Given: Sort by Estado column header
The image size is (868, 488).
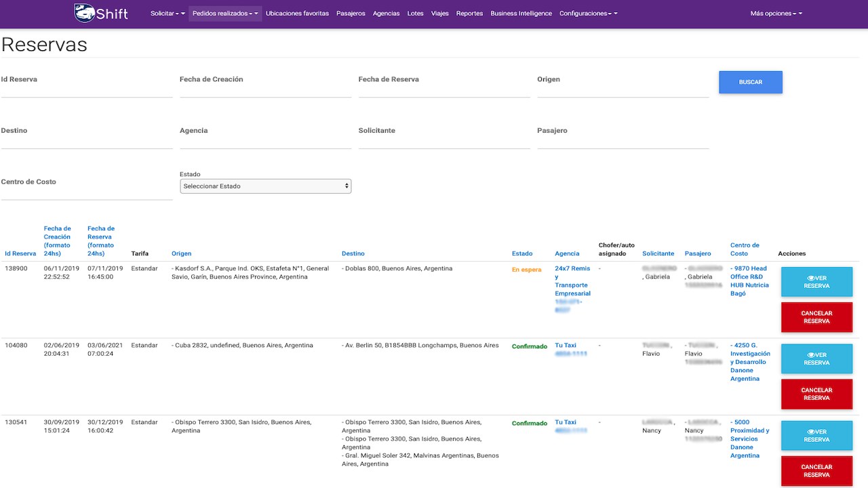Looking at the screenshot, I should coord(522,253).
